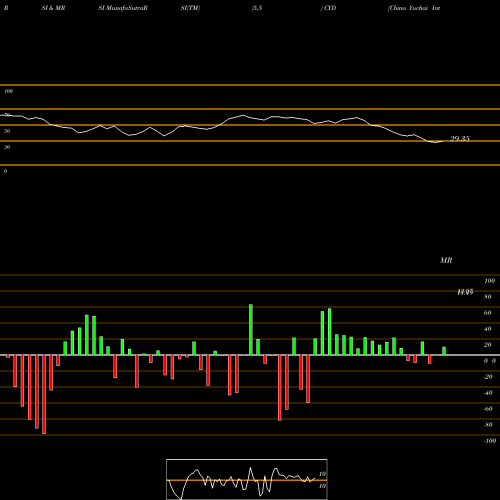This screenshot has height=500, width=500.
Task: Click the MR axis label 60
Action: click(487, 313)
